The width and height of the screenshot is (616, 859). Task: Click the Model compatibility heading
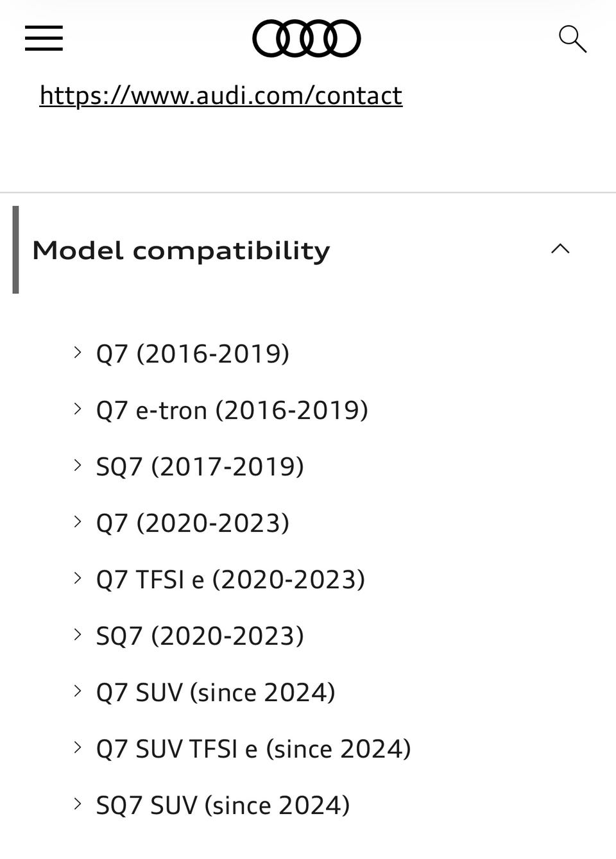coord(181,250)
